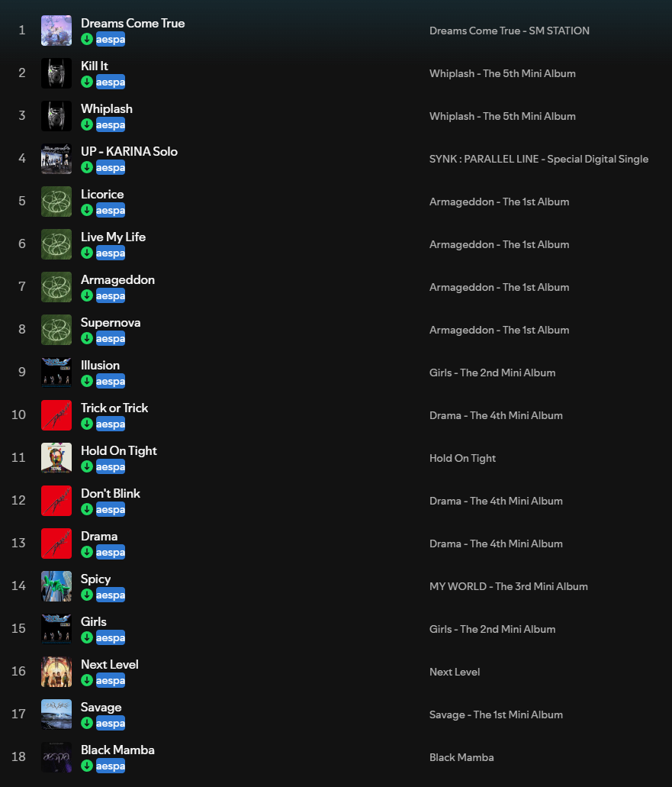672x787 pixels.
Task: Open the cover art of Next Level
Action: click(x=56, y=672)
